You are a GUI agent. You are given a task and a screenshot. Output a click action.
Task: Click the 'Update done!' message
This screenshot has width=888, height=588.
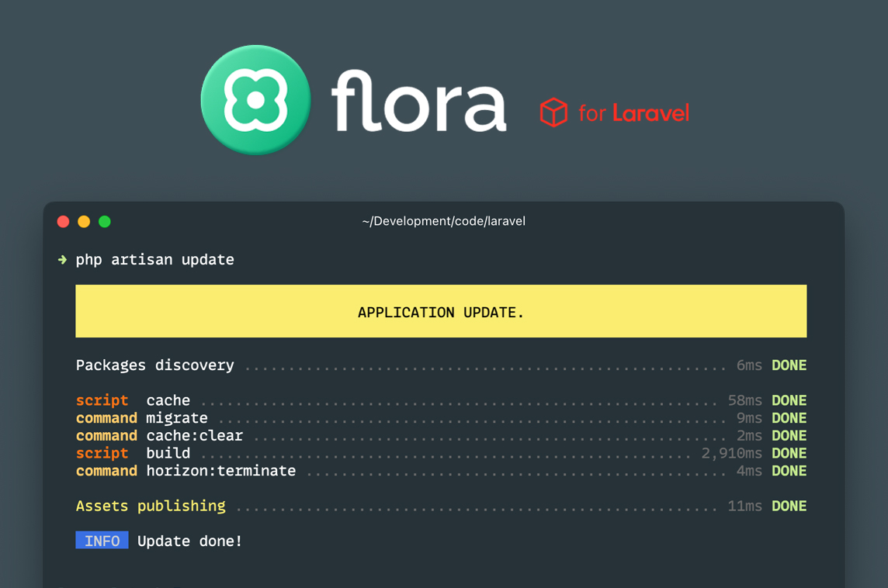click(189, 541)
